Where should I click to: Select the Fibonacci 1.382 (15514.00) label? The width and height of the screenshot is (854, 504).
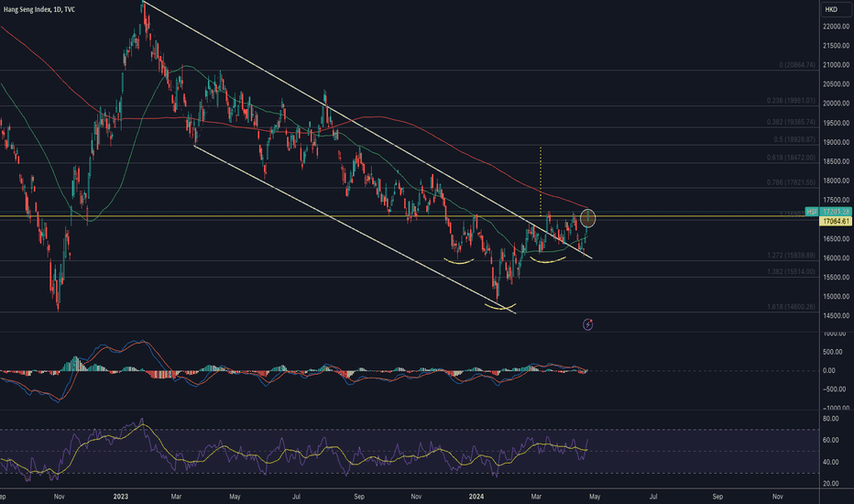pos(791,271)
